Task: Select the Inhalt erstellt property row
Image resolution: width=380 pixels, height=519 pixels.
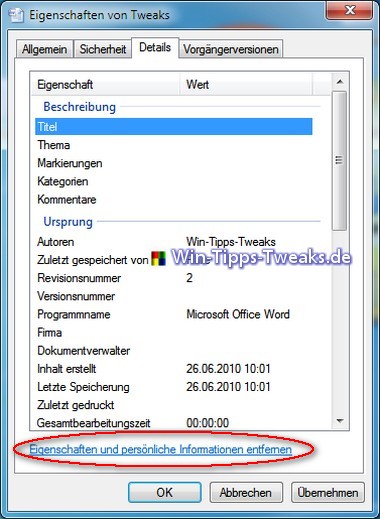Action: click(x=174, y=369)
